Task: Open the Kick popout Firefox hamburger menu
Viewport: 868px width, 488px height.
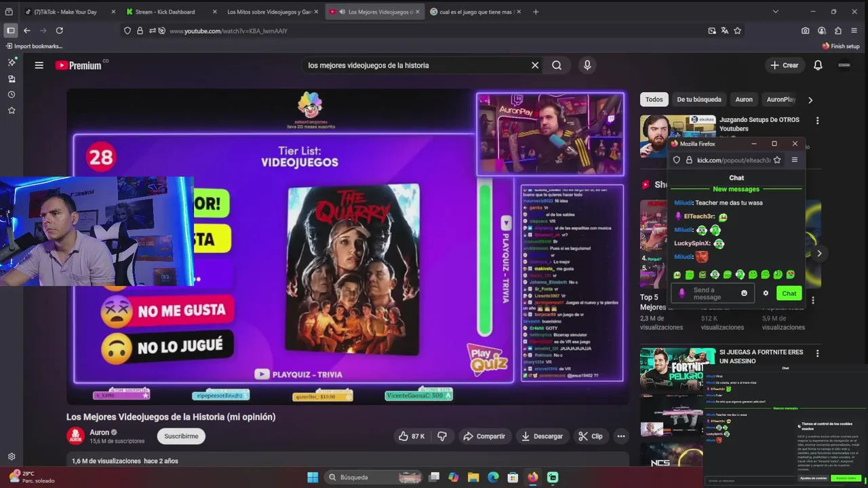Action: 795,160
